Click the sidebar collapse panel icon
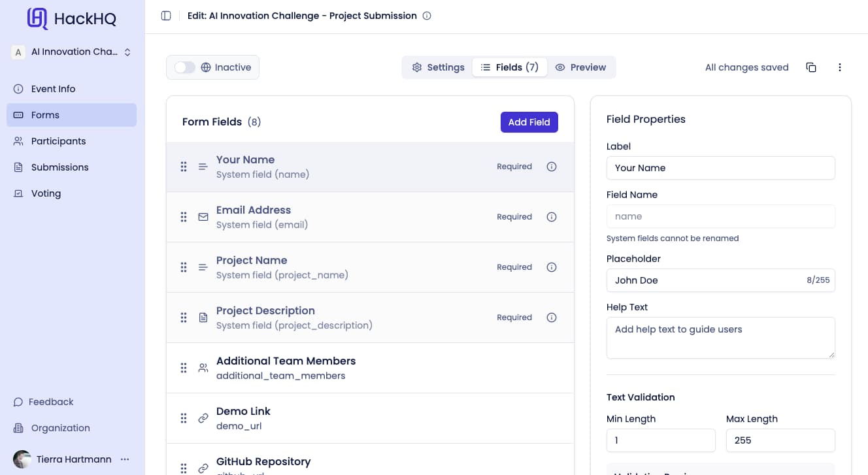This screenshot has height=475, width=868. point(166,16)
